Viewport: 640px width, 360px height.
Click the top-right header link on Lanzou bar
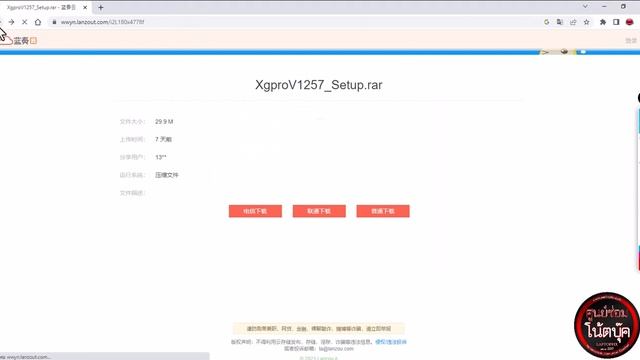[x=631, y=40]
